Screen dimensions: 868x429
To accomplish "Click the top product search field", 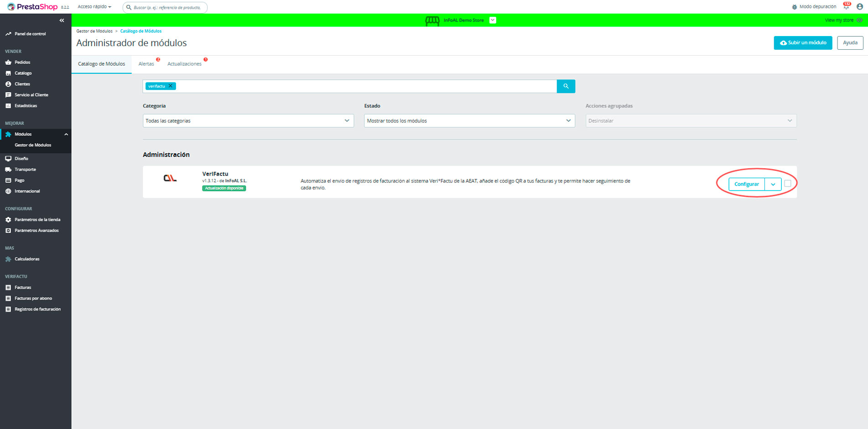I will (x=167, y=7).
